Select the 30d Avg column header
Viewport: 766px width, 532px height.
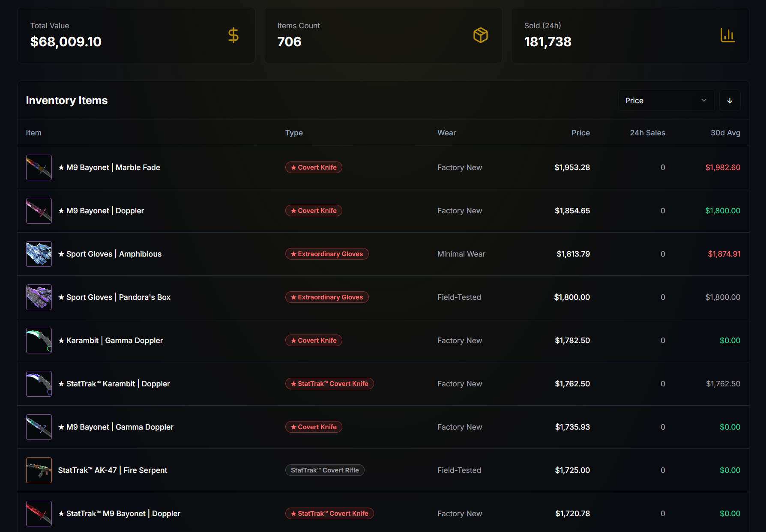725,133
